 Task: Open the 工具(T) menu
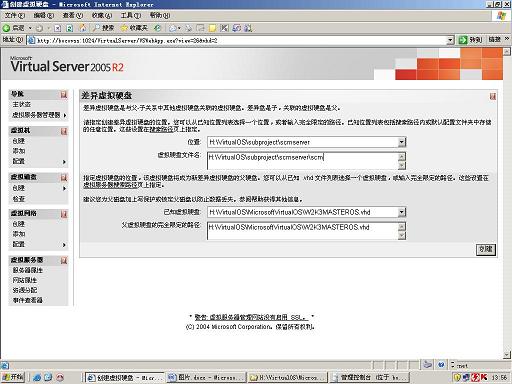[130, 15]
